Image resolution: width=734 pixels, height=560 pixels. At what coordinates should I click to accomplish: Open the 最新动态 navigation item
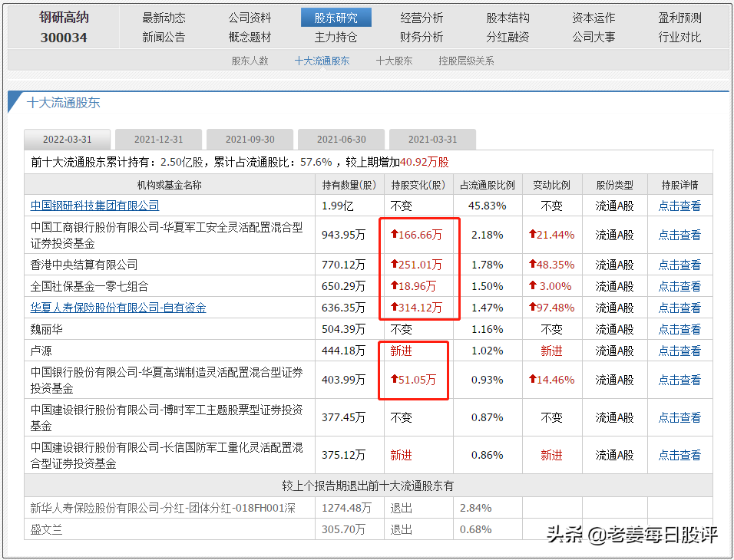point(164,18)
